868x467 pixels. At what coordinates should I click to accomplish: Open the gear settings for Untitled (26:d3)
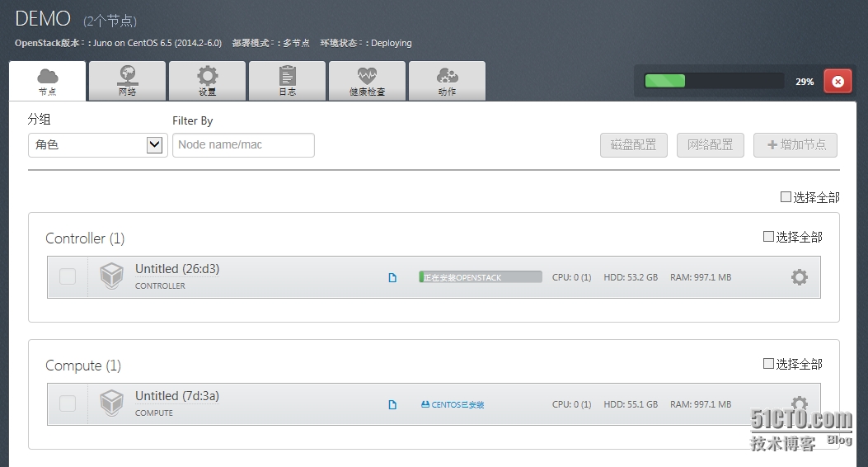tap(800, 277)
